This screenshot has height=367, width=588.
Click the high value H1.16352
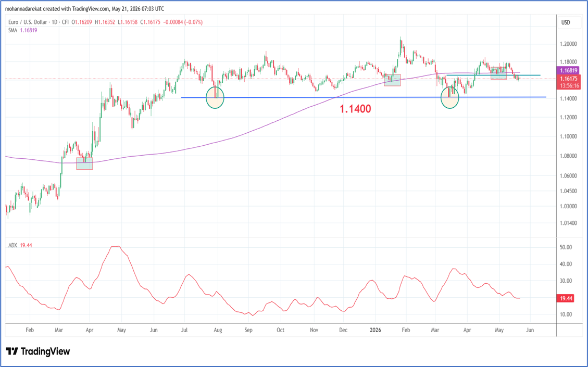(x=105, y=22)
